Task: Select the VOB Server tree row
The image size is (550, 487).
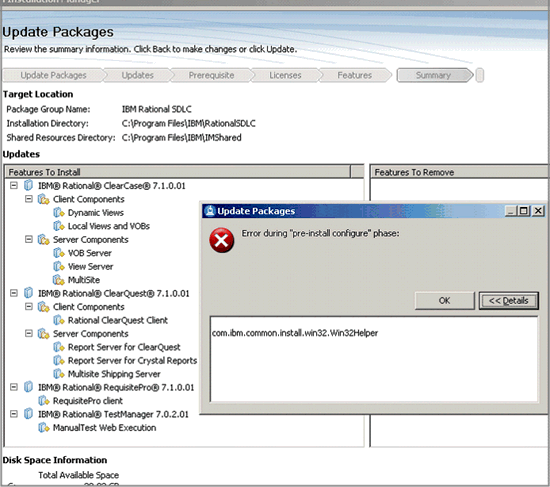Action: click(x=82, y=253)
